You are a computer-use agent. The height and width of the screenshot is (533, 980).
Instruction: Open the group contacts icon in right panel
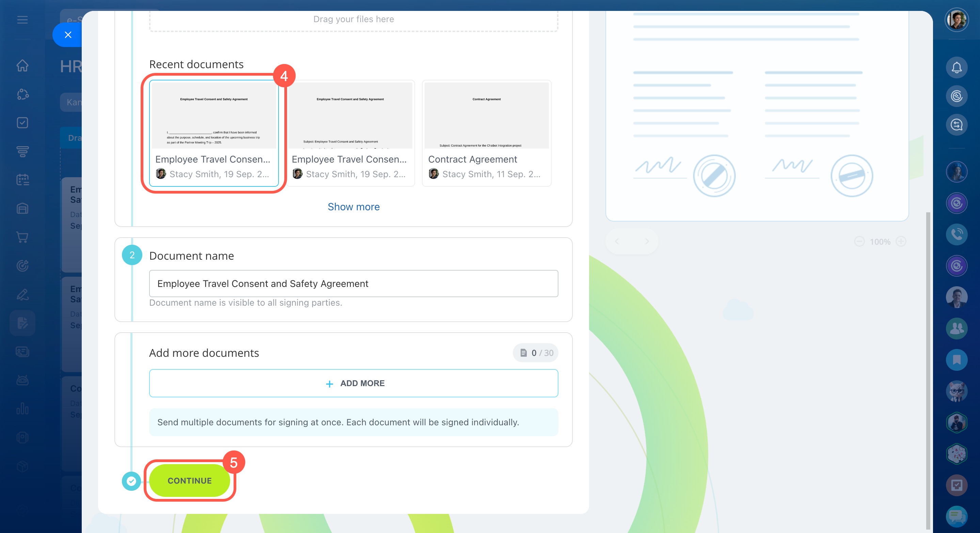(957, 328)
